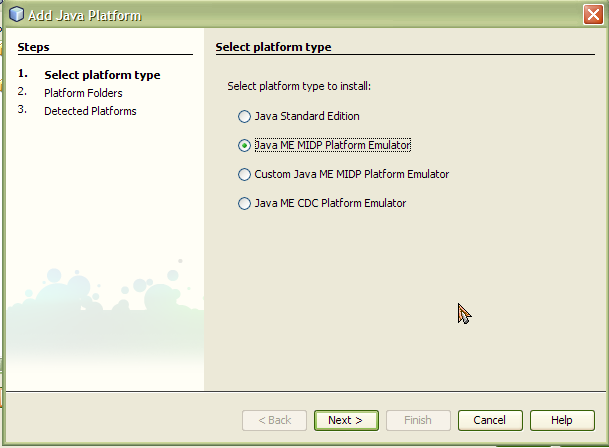Click the blue cube icon in title bar
Image resolution: width=609 pixels, height=448 pixels.
click(16, 14)
